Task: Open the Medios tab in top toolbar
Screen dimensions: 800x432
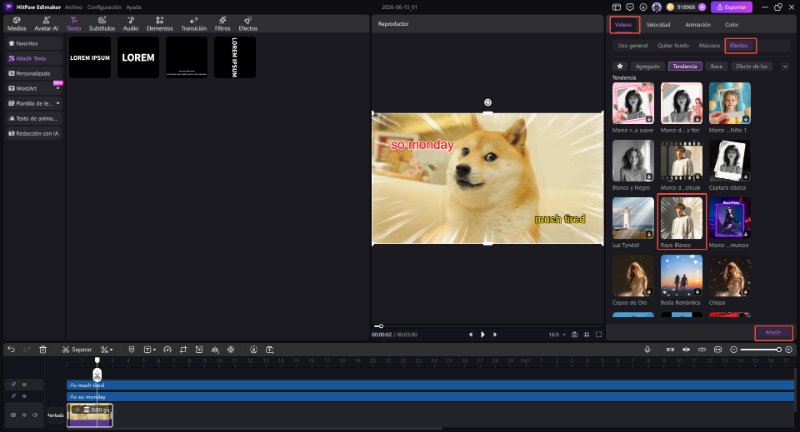Action: (16, 24)
